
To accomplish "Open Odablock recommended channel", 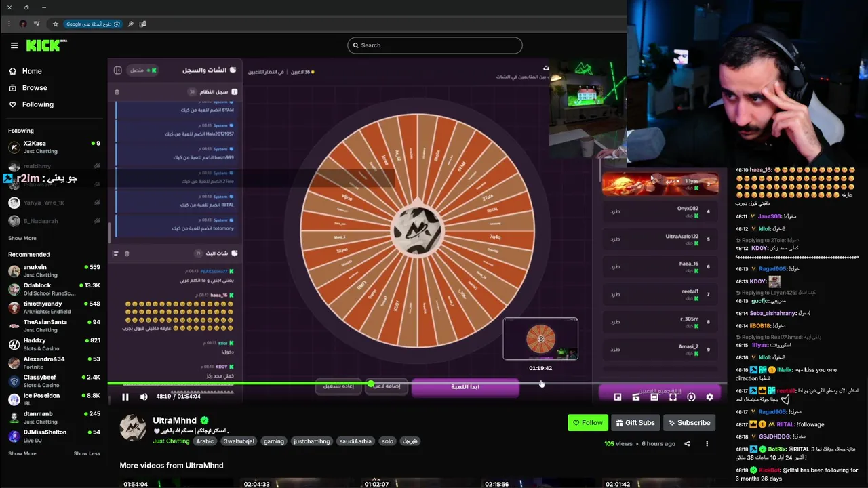I will [54, 289].
